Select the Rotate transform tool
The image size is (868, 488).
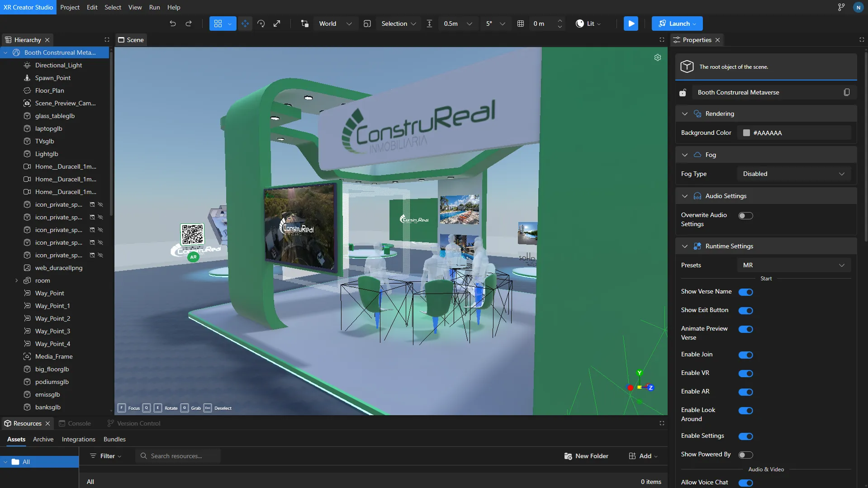click(x=261, y=24)
